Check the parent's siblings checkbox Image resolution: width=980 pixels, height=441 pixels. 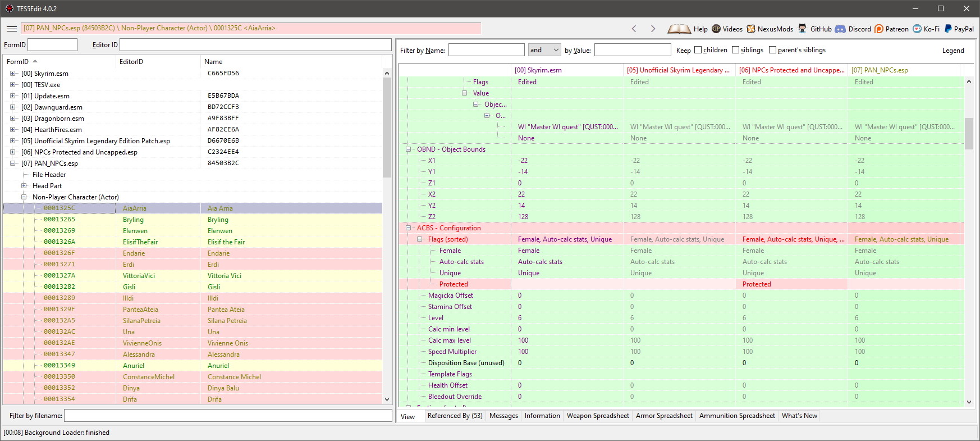click(772, 50)
